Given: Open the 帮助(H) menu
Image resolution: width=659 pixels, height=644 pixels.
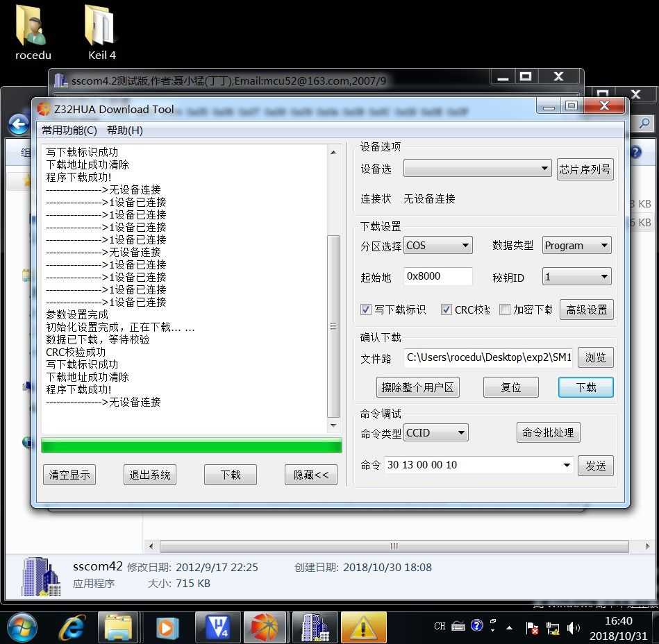Looking at the screenshot, I should coord(125,130).
